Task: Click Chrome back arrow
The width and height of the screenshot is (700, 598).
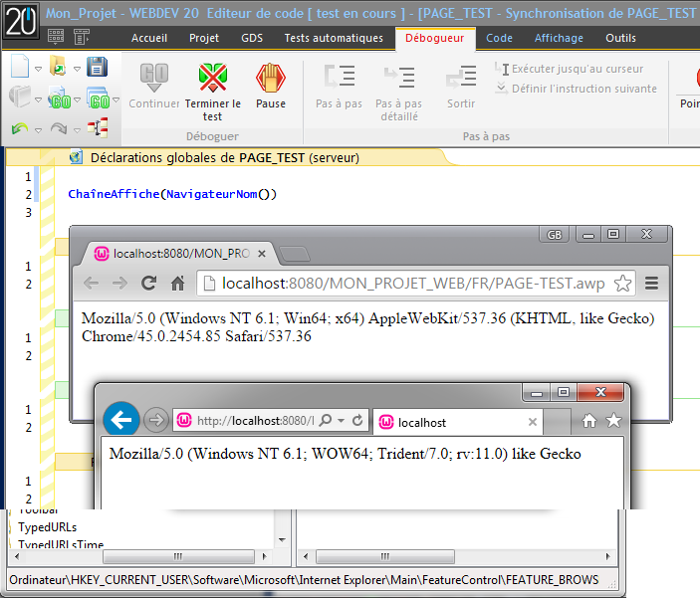Action: pyautogui.click(x=91, y=283)
